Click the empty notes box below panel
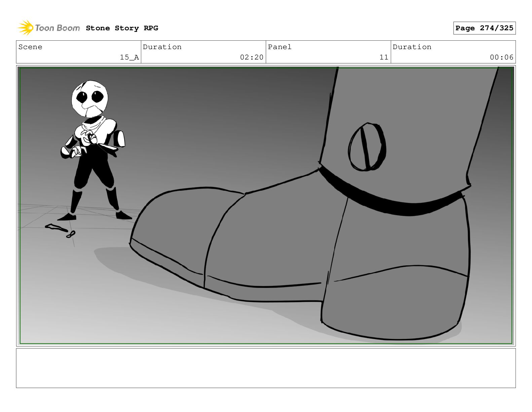Screen dimensions: 532x412 (266, 368)
